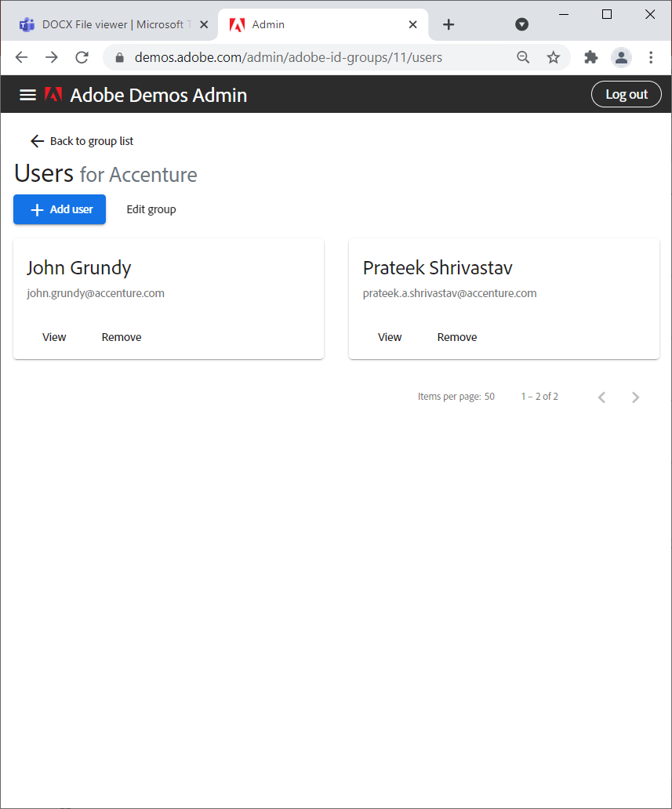Remove Prateek Shrivastav from group
The image size is (672, 809).
coord(457,337)
